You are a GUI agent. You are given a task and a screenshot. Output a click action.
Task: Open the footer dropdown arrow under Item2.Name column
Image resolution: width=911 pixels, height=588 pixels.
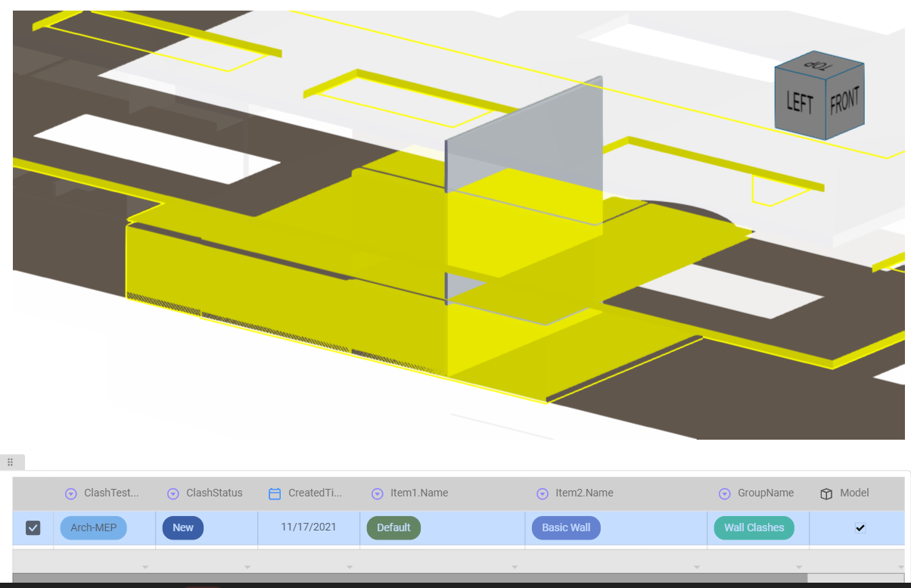click(697, 567)
